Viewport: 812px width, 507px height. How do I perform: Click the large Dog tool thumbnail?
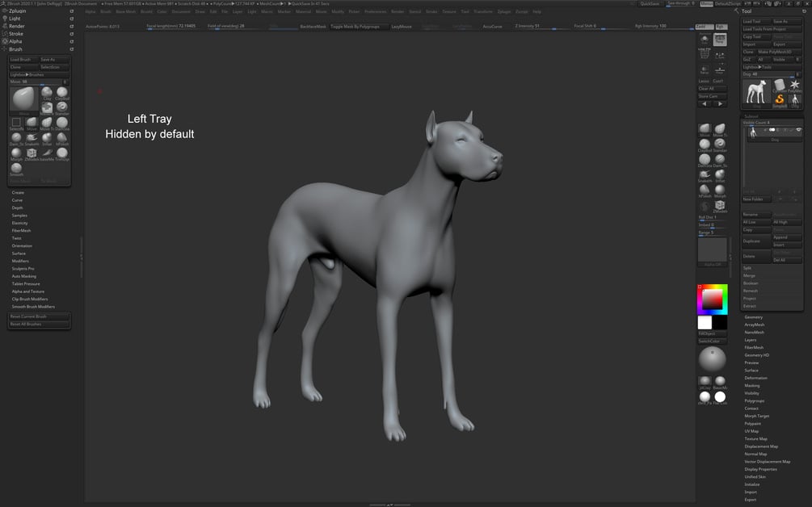tap(756, 93)
